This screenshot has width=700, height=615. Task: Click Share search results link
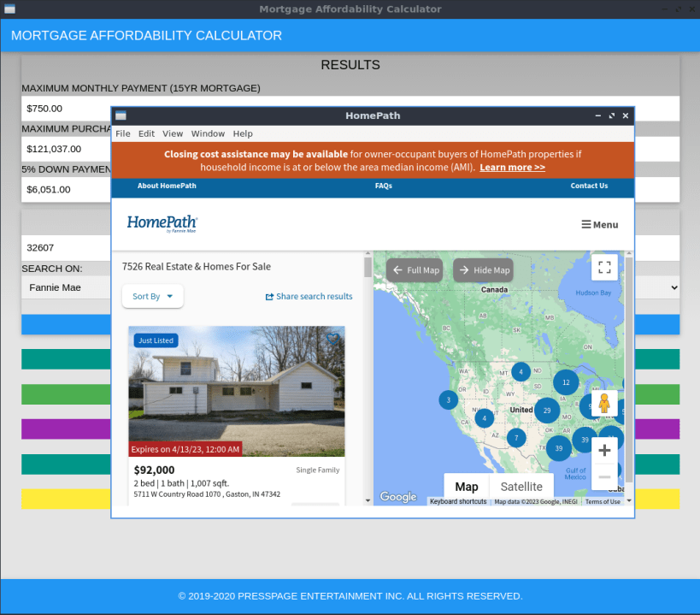(309, 297)
